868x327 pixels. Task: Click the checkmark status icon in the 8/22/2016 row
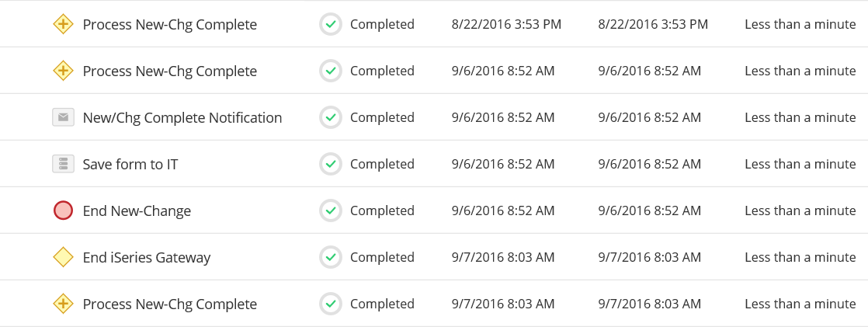331,24
